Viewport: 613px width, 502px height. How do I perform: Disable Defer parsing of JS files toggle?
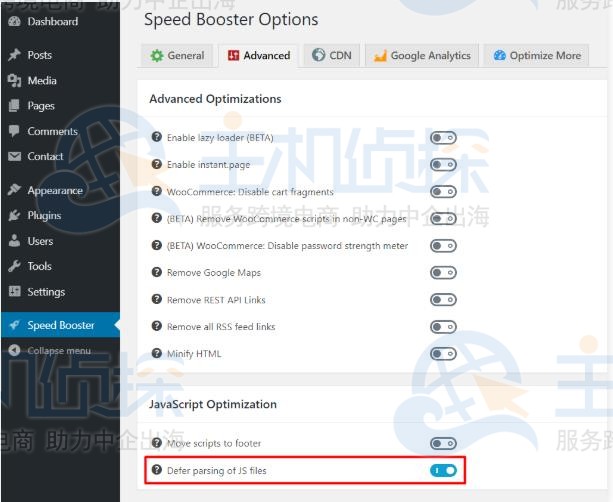(x=443, y=470)
